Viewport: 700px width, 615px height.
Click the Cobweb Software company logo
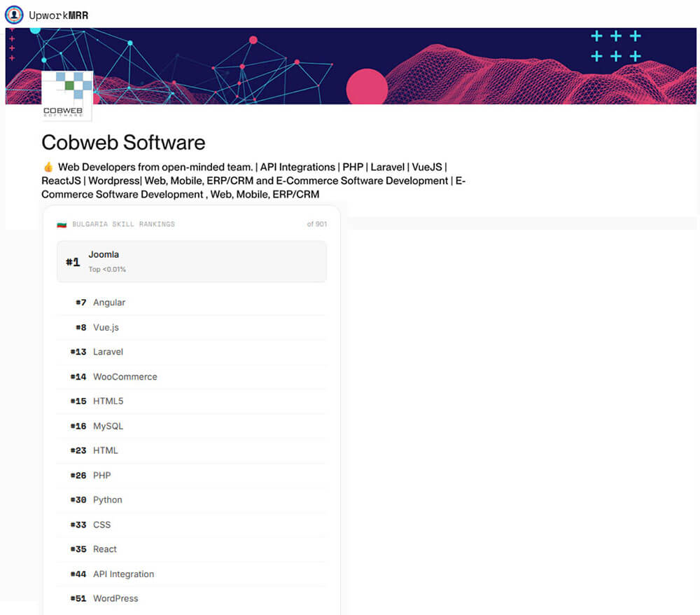tap(67, 95)
